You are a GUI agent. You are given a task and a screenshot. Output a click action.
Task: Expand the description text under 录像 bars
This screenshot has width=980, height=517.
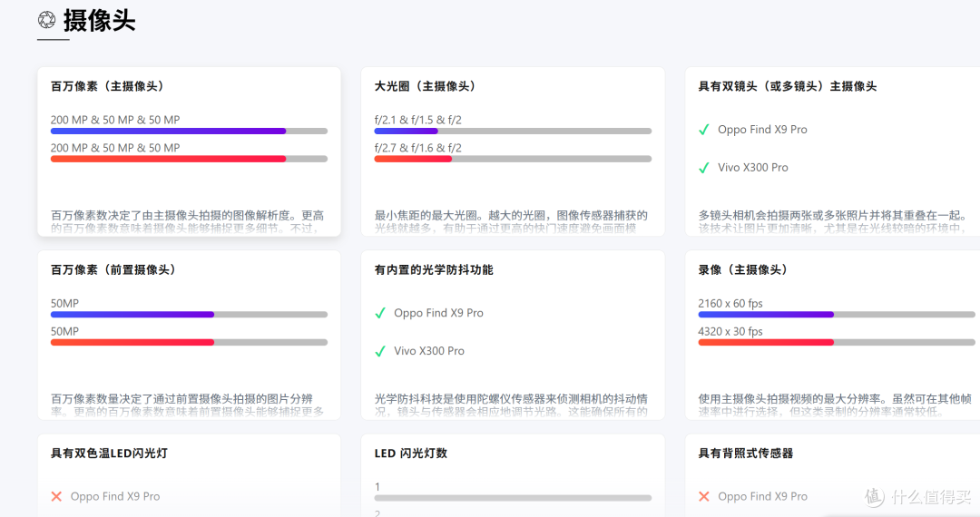pyautogui.click(x=831, y=405)
